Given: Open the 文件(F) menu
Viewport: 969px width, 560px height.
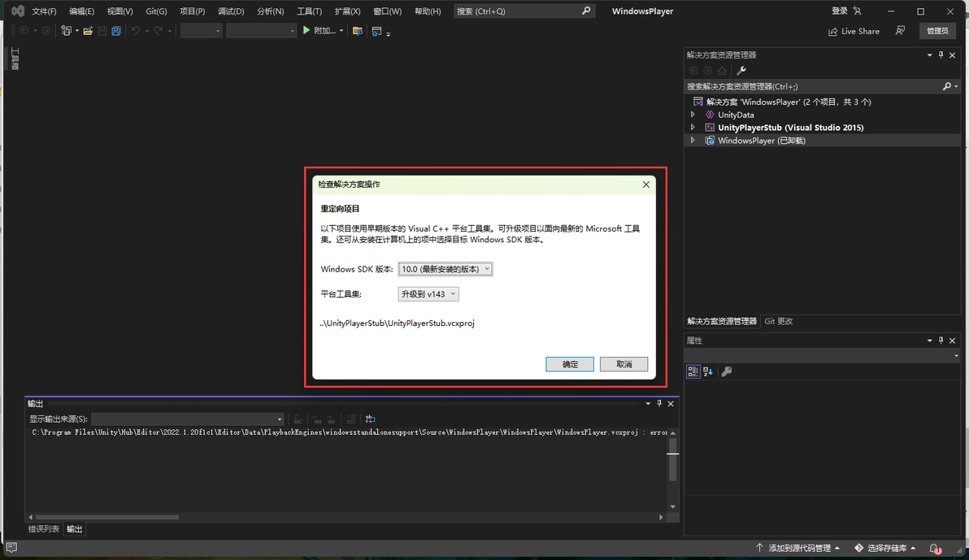Looking at the screenshot, I should tap(44, 11).
